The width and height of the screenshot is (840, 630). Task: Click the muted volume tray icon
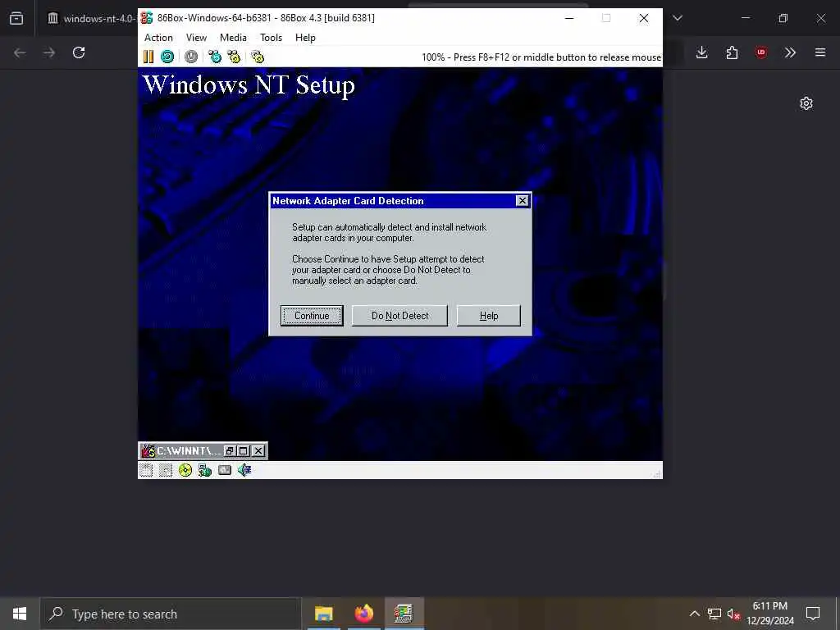[733, 614]
